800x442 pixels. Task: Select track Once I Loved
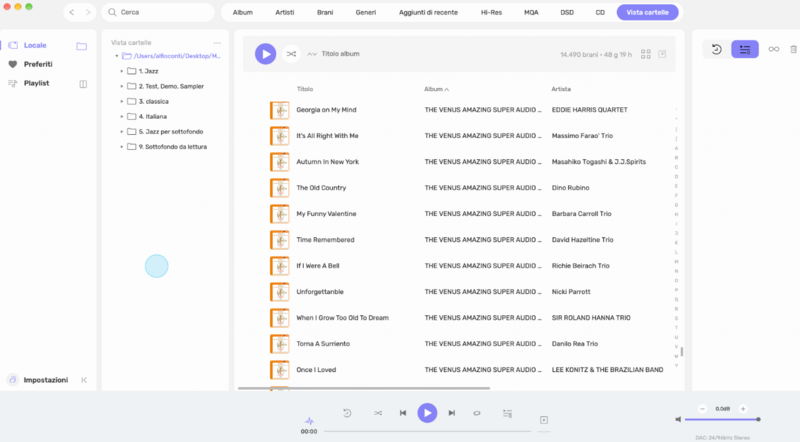316,370
